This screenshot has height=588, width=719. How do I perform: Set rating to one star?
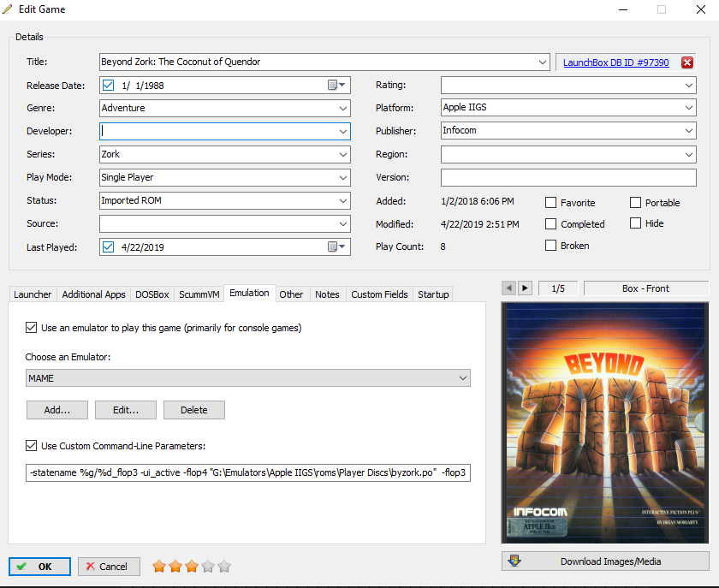click(159, 567)
